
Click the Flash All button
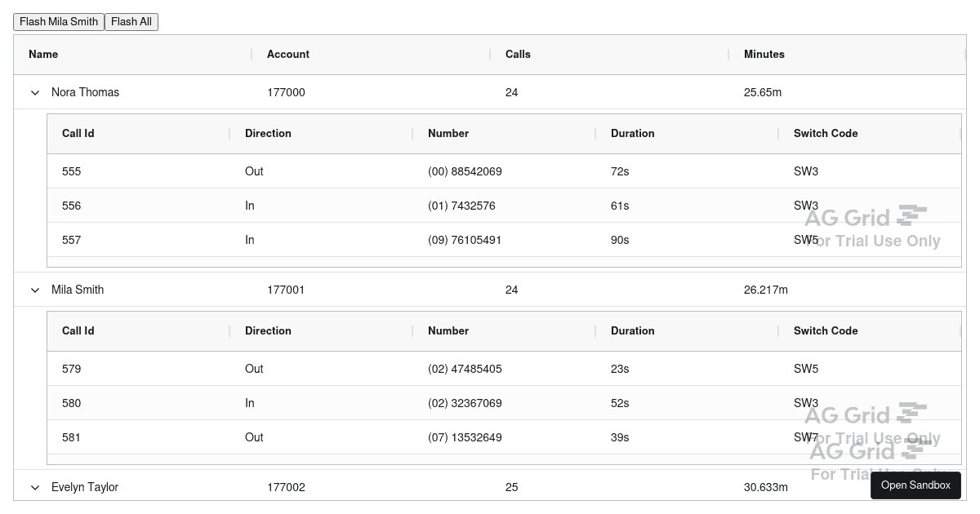pos(131,22)
